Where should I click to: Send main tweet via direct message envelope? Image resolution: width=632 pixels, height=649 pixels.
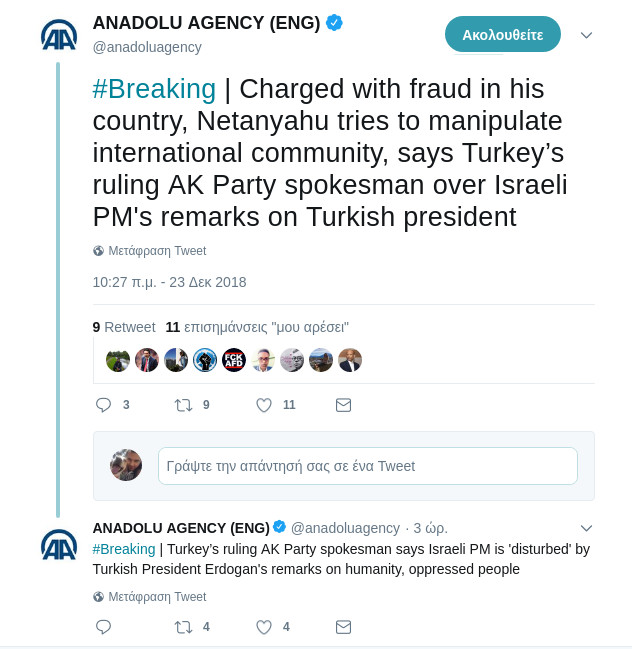[x=343, y=405]
